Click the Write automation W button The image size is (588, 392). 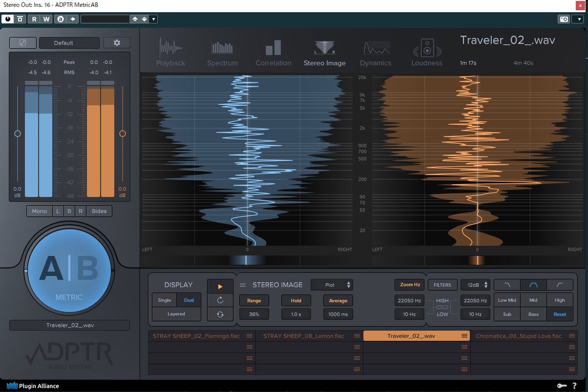[46, 19]
